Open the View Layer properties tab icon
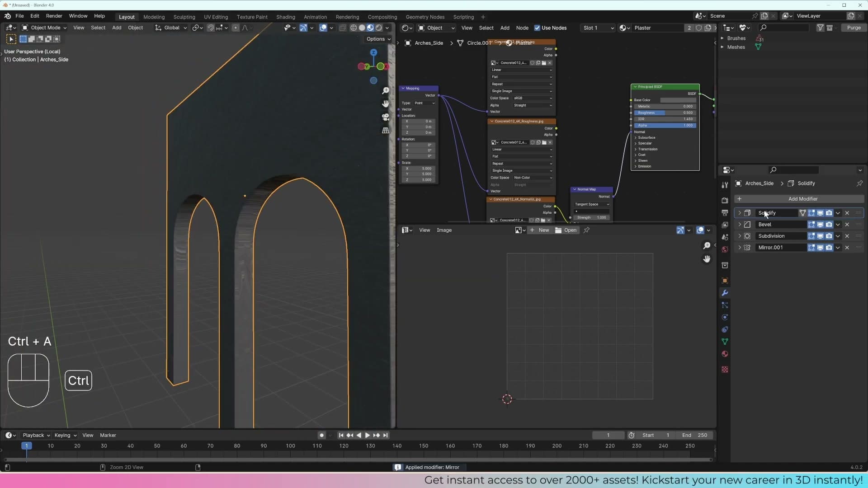 pyautogui.click(x=725, y=225)
